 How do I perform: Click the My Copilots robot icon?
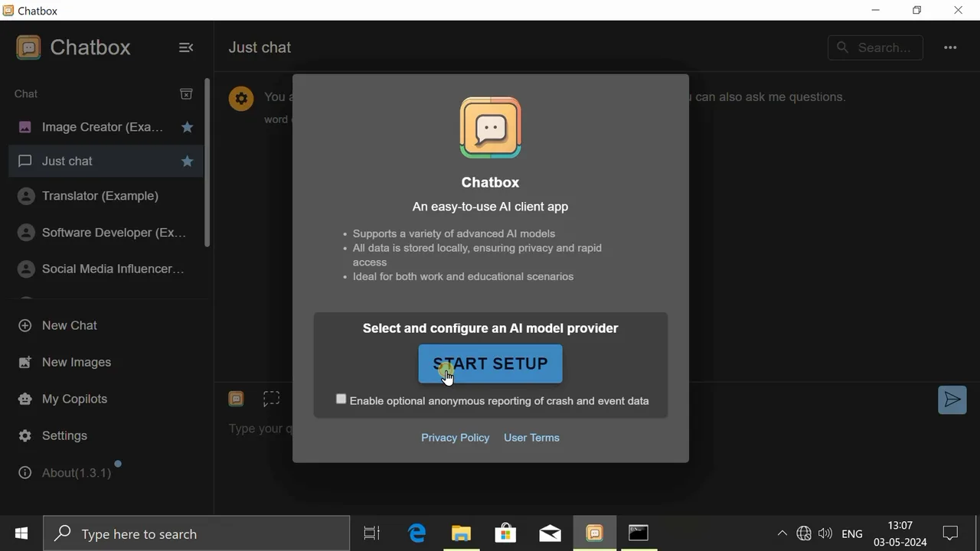(x=25, y=399)
